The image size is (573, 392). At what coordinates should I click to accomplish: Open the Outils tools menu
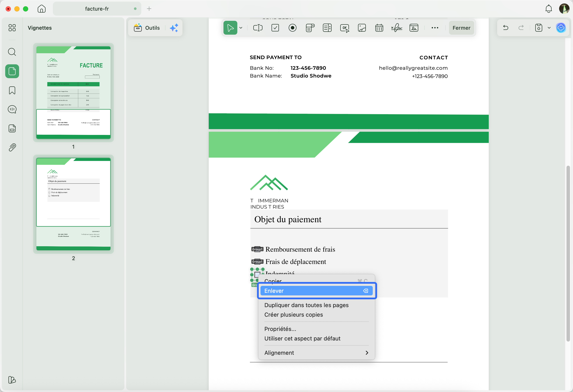(x=147, y=28)
